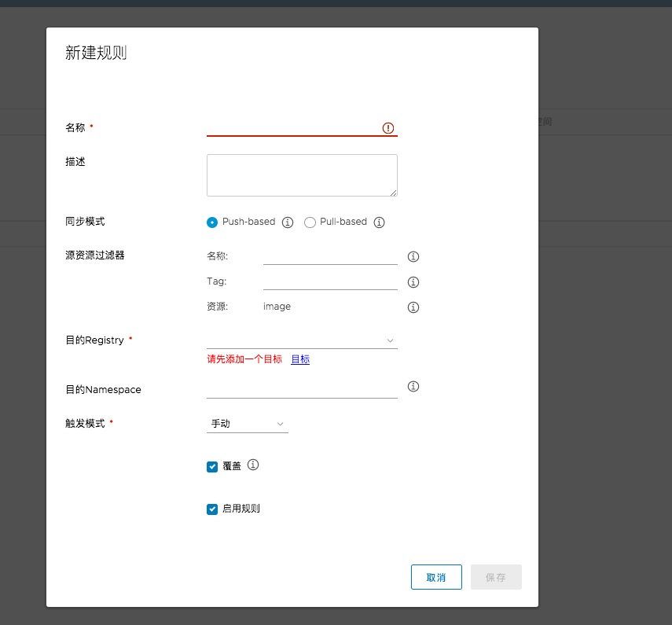The width and height of the screenshot is (672, 625).
Task: Click info icon beside filter 名称 field
Action: coord(413,257)
